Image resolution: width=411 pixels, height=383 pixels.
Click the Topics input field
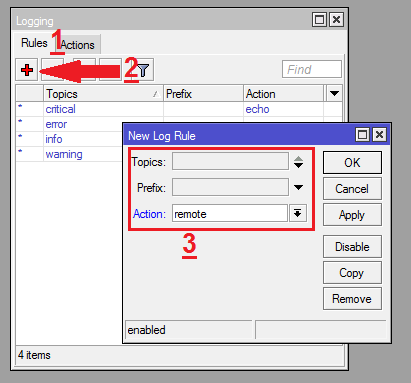(230, 161)
